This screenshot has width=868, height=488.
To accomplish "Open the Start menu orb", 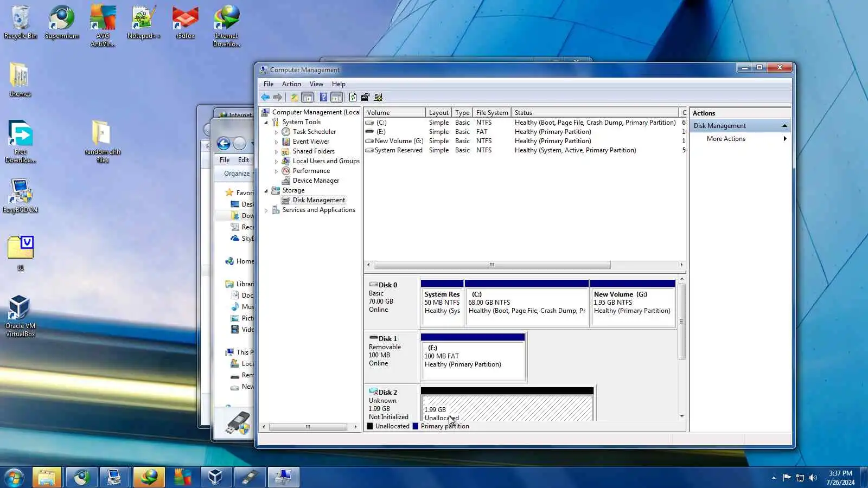I will click(x=14, y=478).
